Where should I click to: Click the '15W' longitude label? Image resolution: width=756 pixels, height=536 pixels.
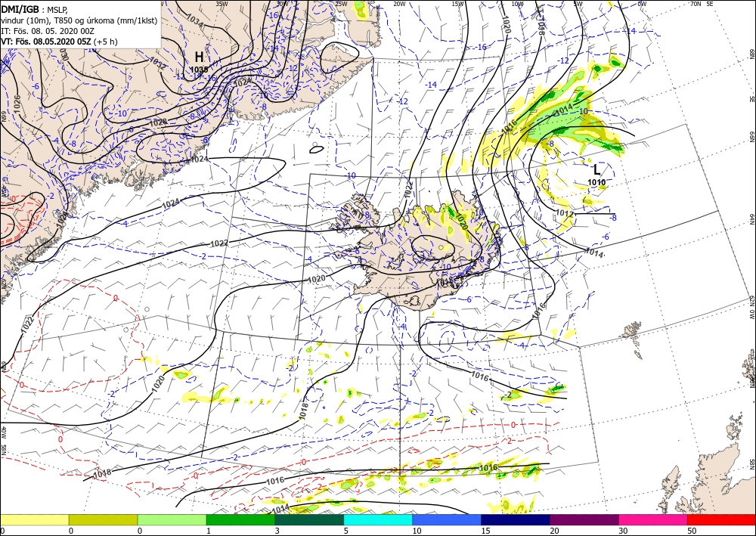pyautogui.click(x=458, y=4)
